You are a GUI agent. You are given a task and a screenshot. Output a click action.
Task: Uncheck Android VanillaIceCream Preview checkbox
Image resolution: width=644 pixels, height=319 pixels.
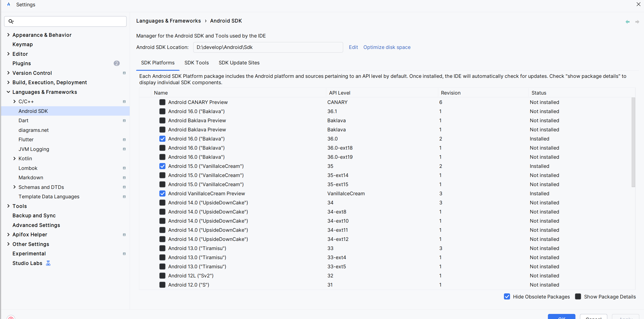click(x=162, y=193)
